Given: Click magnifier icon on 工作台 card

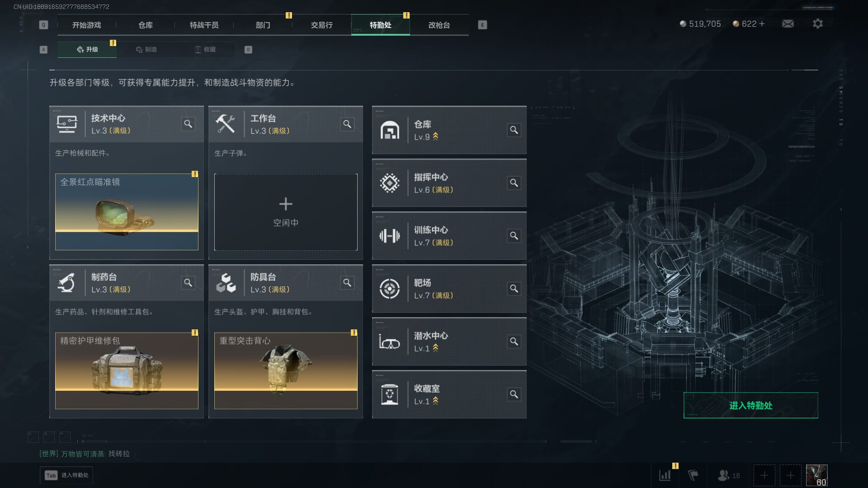Looking at the screenshot, I should click(x=347, y=124).
